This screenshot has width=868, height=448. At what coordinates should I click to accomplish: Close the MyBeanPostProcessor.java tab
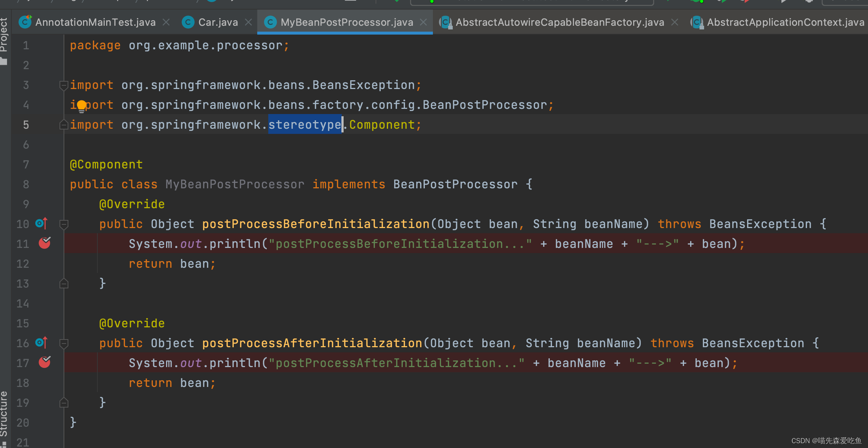pos(423,22)
